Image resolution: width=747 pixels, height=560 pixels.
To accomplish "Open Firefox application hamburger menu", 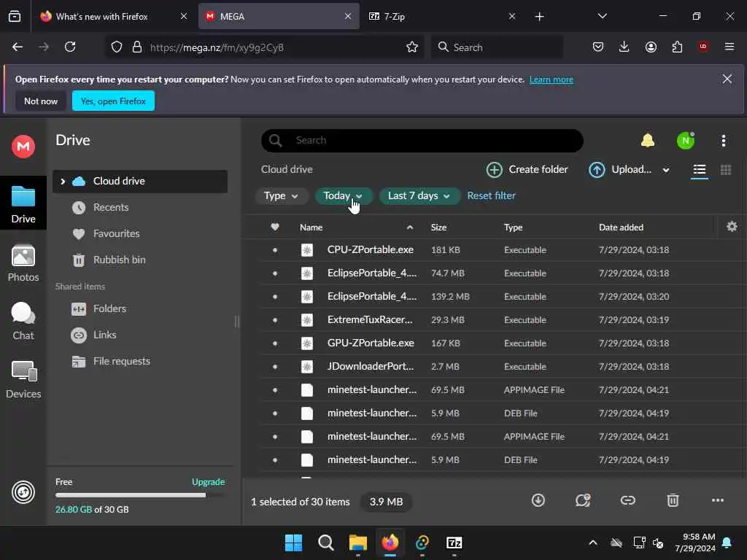I will pos(729,47).
